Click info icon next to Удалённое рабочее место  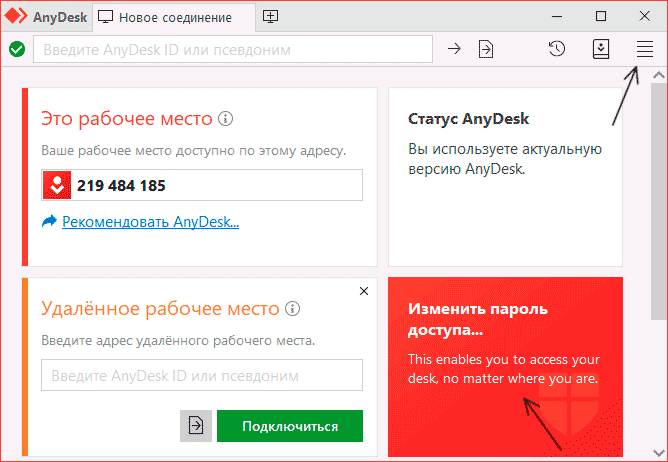[292, 308]
